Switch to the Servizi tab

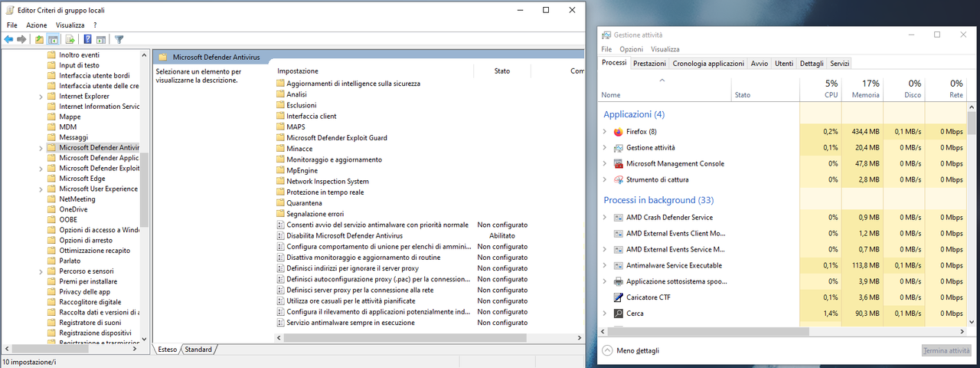point(840,64)
